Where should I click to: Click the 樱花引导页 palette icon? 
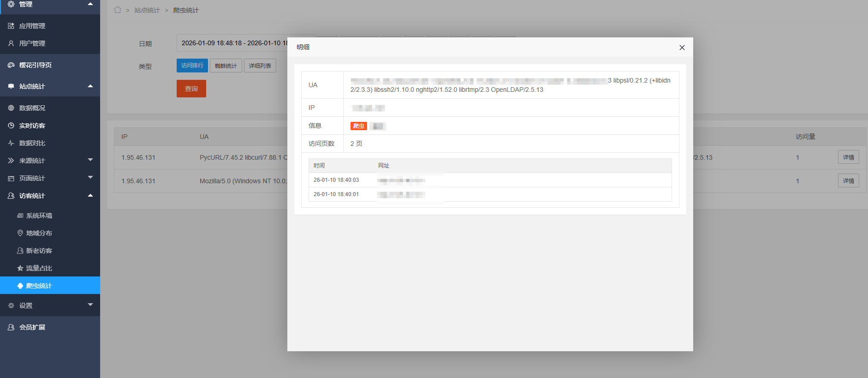click(x=11, y=65)
